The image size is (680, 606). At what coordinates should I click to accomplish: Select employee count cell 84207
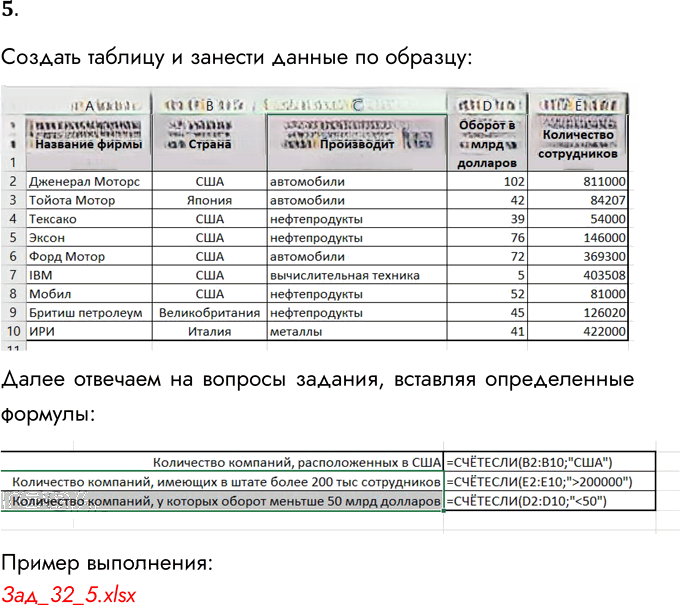[x=578, y=200]
